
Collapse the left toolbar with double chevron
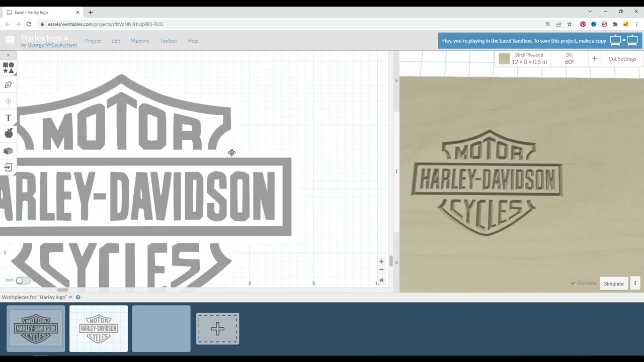8,55
